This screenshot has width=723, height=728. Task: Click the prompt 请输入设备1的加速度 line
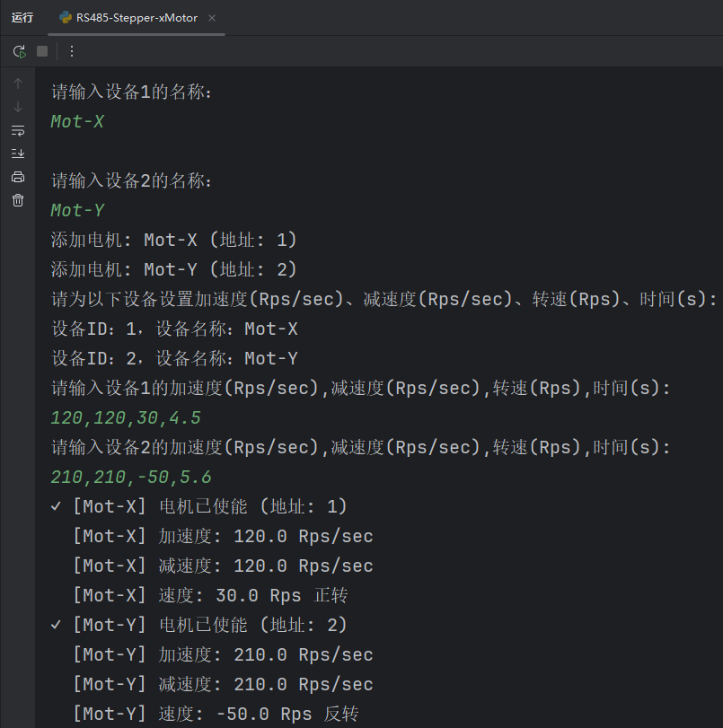point(360,388)
